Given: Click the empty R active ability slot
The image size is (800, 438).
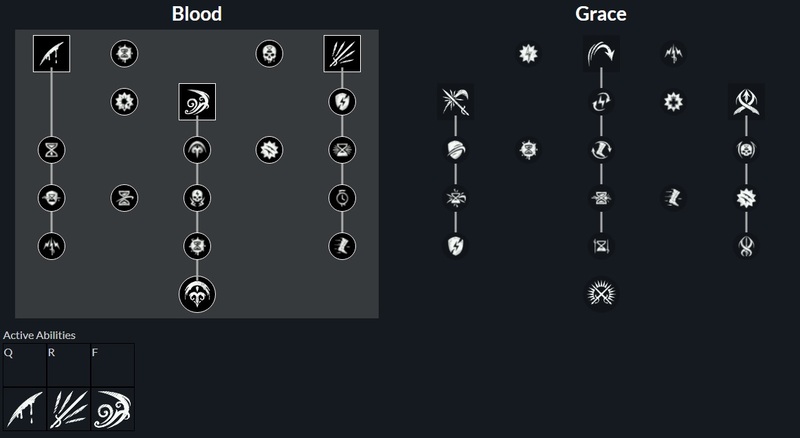Looking at the screenshot, I should 68,365.
